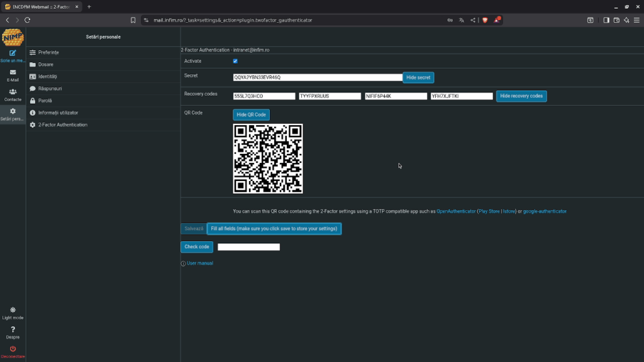The height and width of the screenshot is (362, 644).
Task: Open the Play Store link
Action: 489,211
